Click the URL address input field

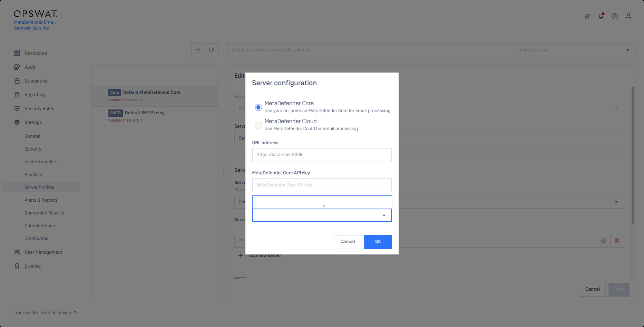pos(322,155)
